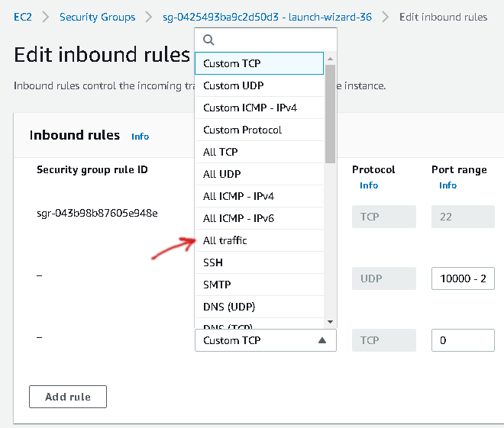Click the Protocol column header

tap(373, 169)
